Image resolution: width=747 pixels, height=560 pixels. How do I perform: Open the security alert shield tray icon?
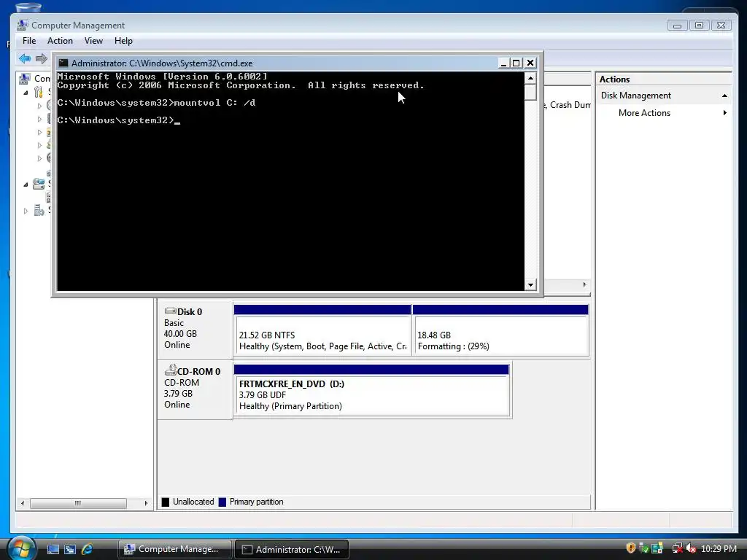[x=631, y=548]
